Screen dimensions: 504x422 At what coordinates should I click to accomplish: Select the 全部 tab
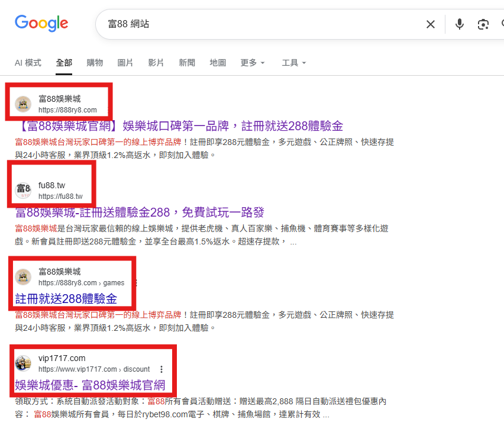[x=64, y=63]
